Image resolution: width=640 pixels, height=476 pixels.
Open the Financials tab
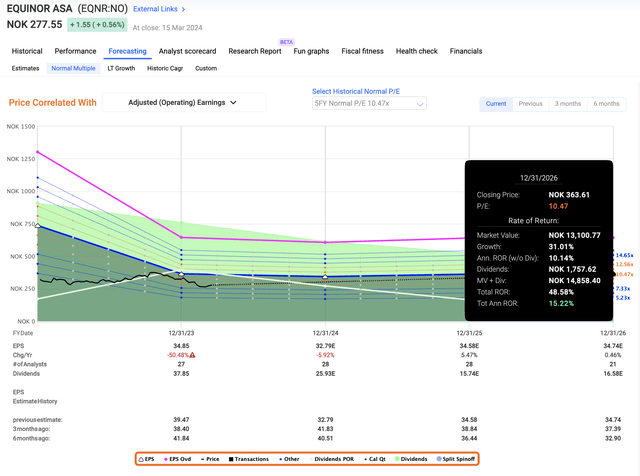point(466,51)
